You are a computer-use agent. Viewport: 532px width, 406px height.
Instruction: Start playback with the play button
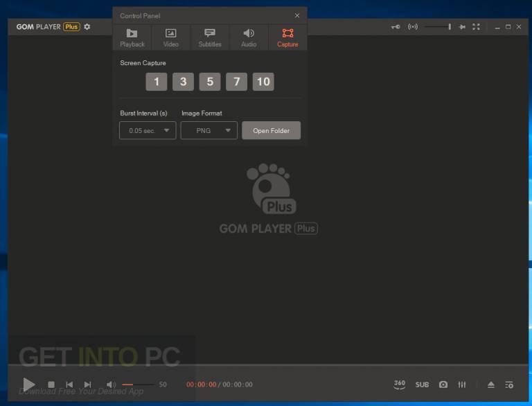[29, 385]
